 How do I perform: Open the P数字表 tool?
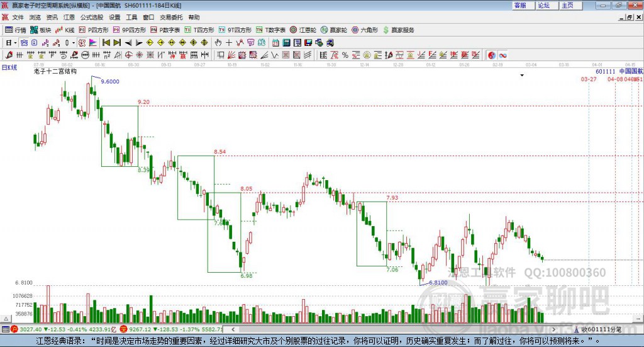pyautogui.click(x=165, y=30)
